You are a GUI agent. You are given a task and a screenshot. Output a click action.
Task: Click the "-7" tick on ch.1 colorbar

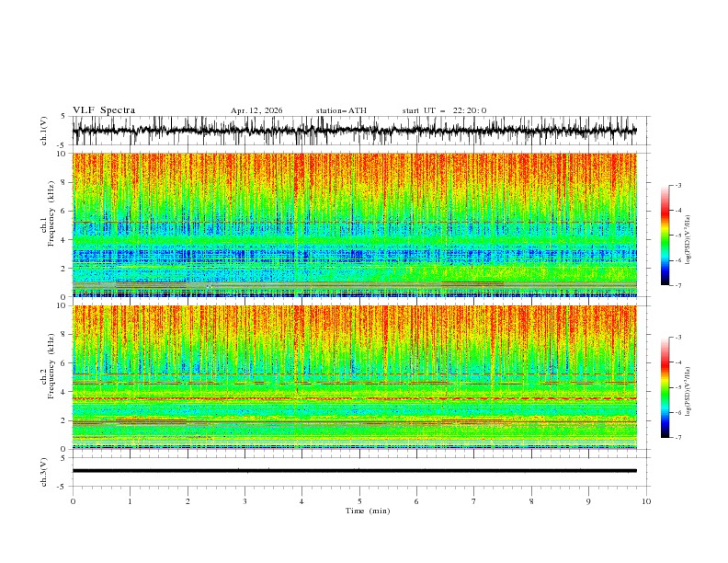click(x=678, y=286)
